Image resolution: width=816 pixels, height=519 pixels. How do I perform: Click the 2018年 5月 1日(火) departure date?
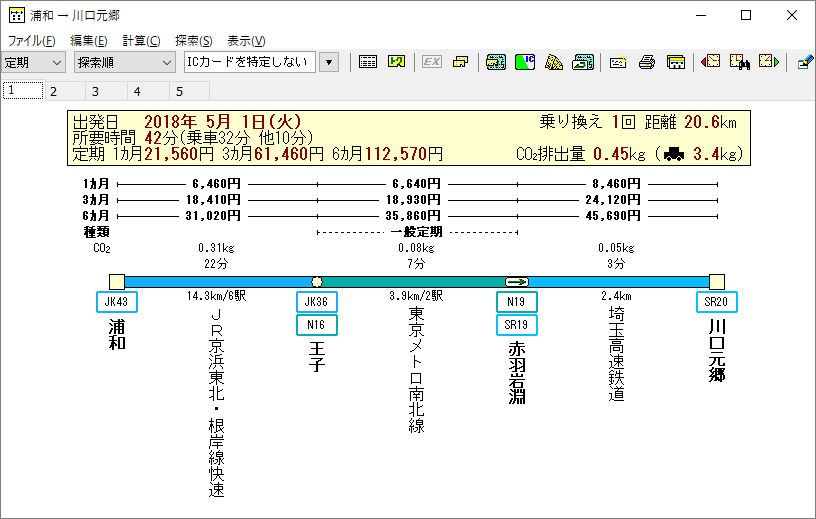pos(223,122)
